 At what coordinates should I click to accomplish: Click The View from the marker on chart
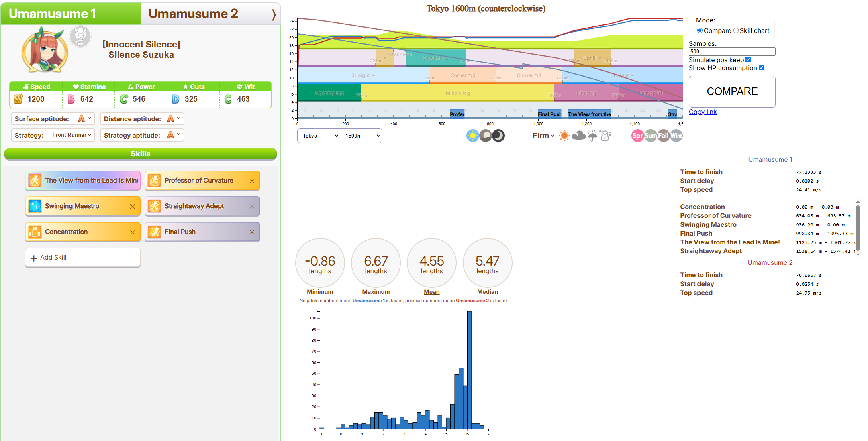[589, 114]
